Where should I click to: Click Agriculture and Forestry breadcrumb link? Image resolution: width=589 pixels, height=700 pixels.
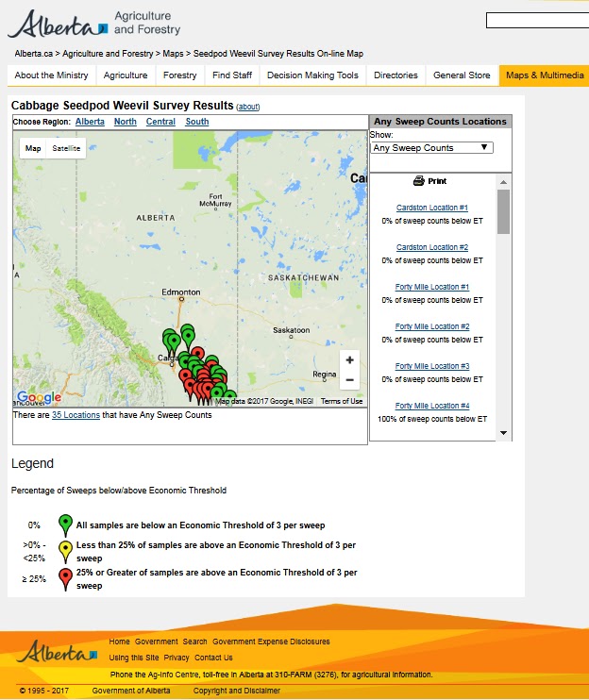pos(108,54)
